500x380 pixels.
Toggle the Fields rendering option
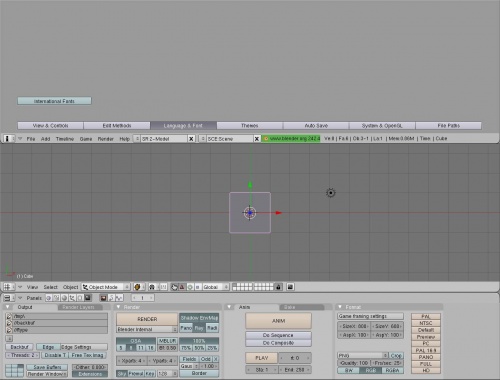point(189,359)
